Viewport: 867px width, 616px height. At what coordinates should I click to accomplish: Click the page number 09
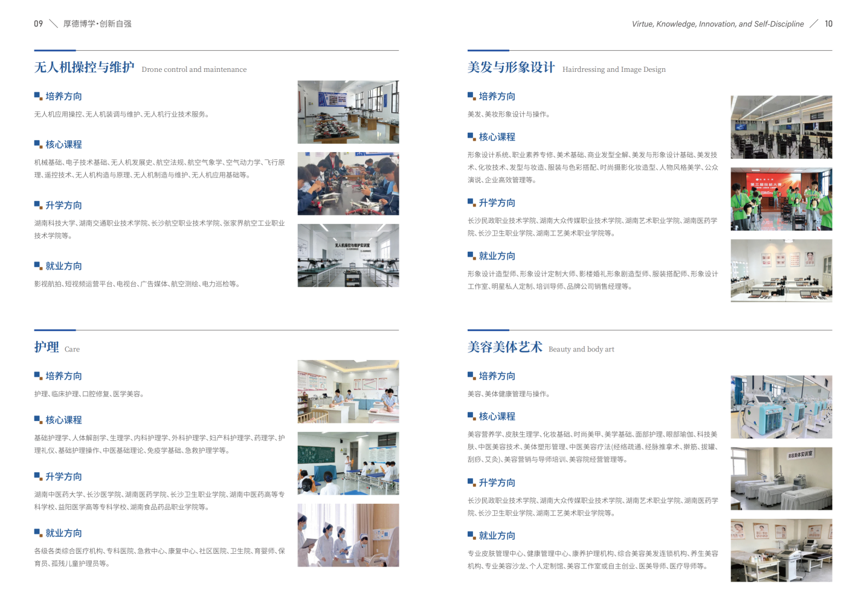(38, 24)
